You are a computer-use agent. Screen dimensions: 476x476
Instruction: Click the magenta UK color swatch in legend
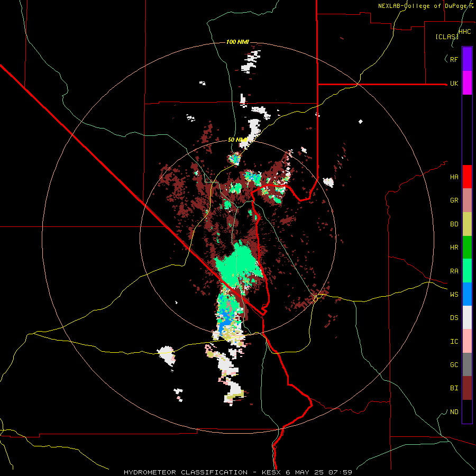[x=467, y=83]
